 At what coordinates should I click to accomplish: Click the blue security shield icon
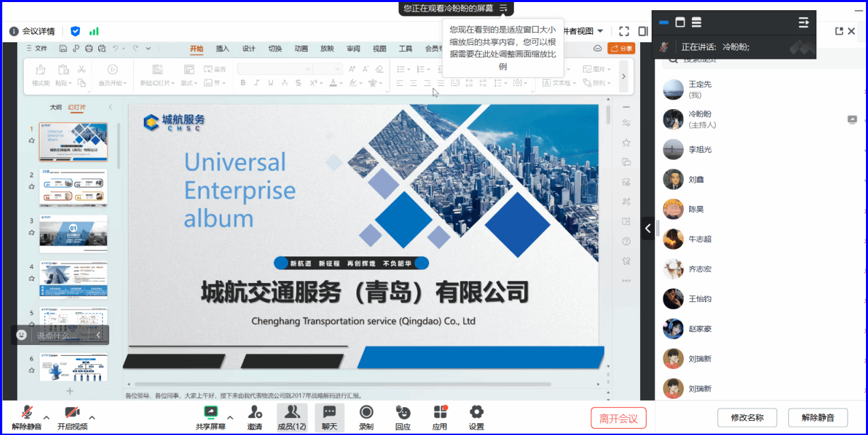(x=76, y=31)
